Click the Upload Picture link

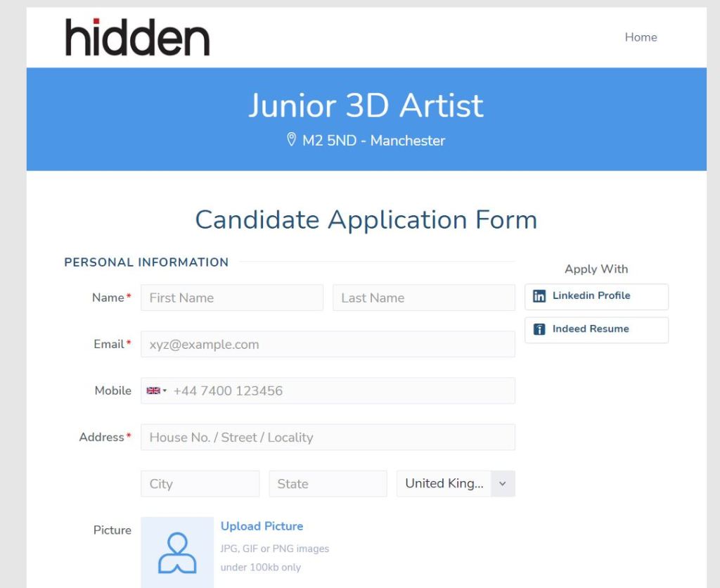(262, 526)
